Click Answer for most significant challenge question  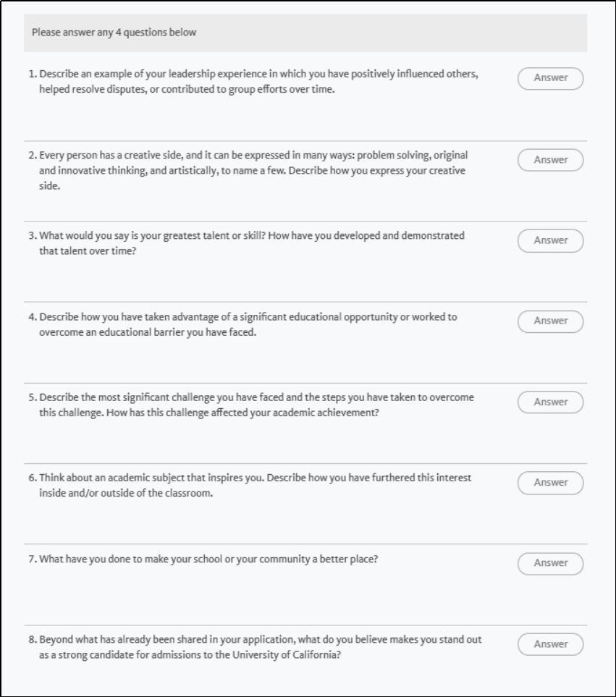pos(550,402)
